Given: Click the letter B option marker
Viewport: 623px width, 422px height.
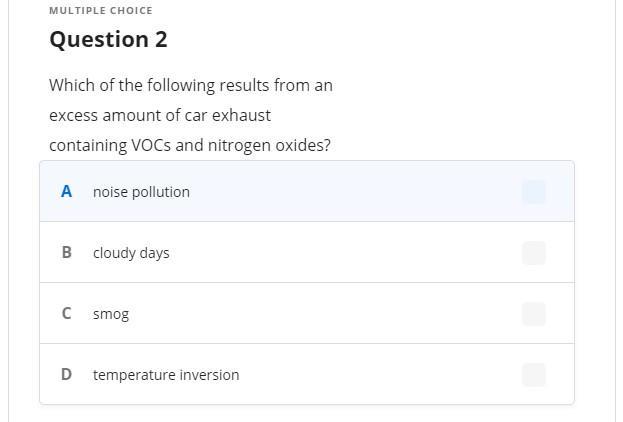Looking at the screenshot, I should tap(66, 253).
